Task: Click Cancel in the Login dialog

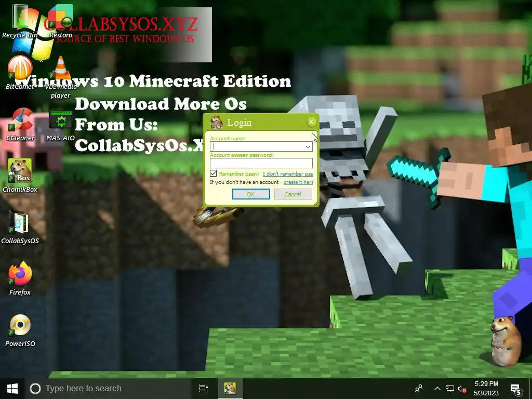Action: (293, 194)
